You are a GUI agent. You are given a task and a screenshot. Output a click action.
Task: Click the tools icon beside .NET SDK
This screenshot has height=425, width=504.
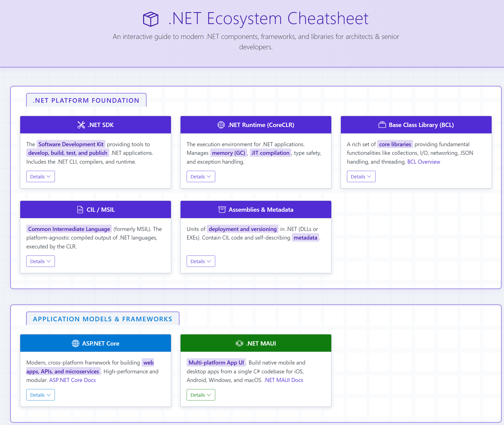(81, 125)
